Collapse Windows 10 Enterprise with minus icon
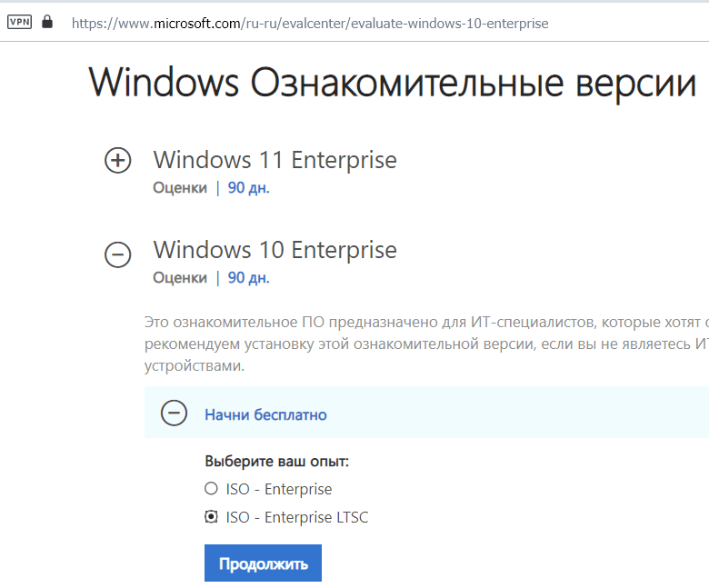709x588 pixels. (118, 254)
